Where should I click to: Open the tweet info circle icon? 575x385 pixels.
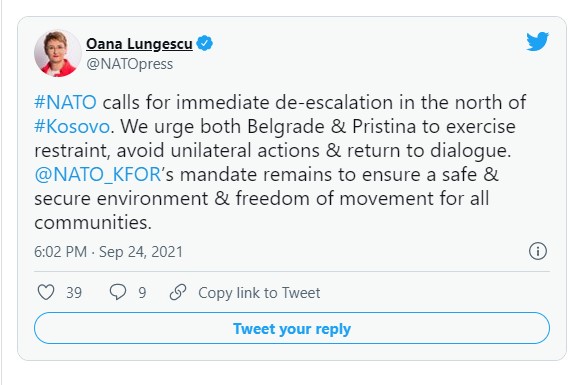(538, 252)
